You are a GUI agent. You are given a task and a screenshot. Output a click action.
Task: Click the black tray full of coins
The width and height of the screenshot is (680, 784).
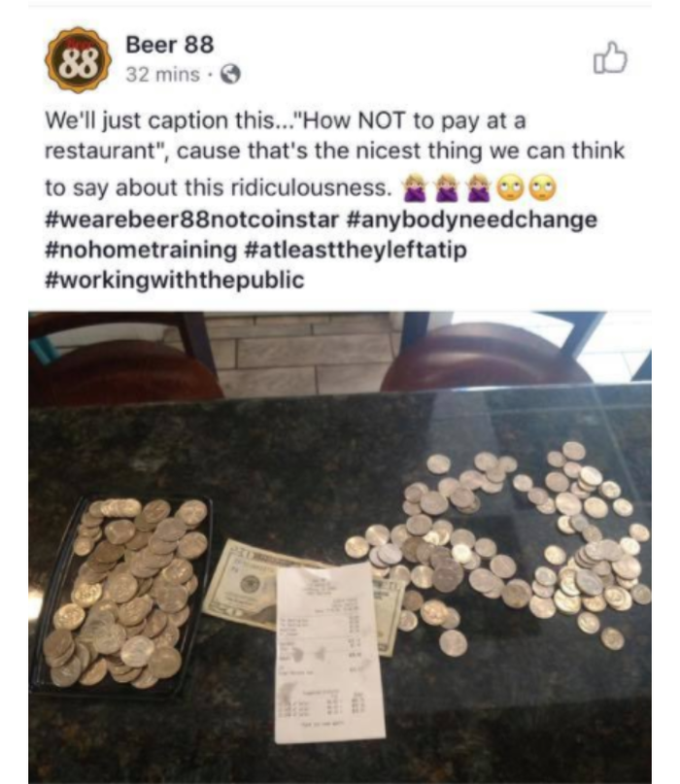(x=120, y=594)
